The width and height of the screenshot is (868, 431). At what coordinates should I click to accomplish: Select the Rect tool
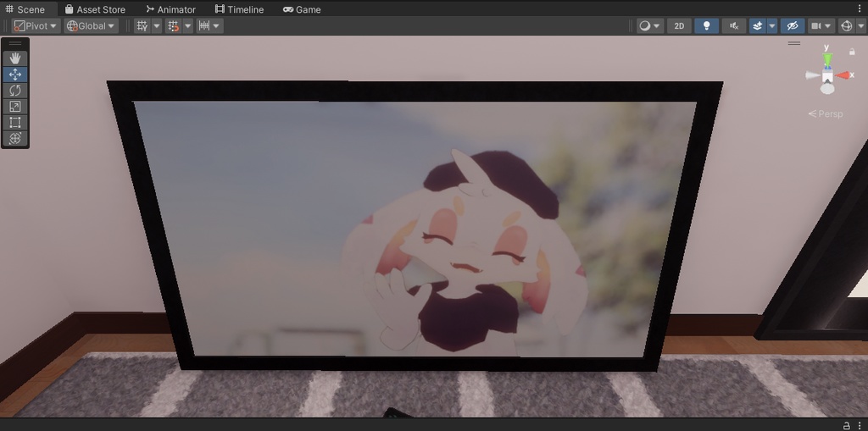pyautogui.click(x=15, y=122)
